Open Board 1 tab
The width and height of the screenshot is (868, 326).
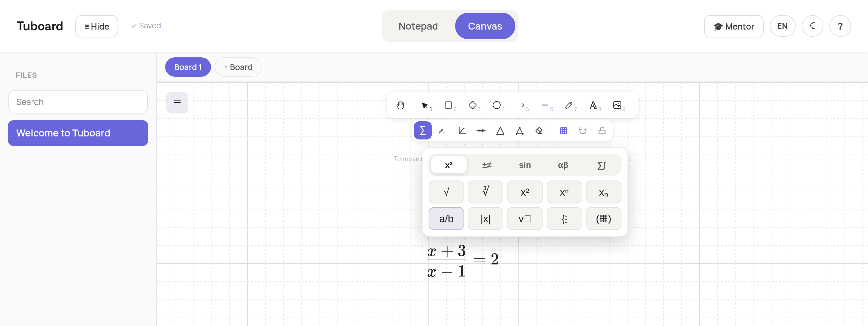click(x=188, y=67)
